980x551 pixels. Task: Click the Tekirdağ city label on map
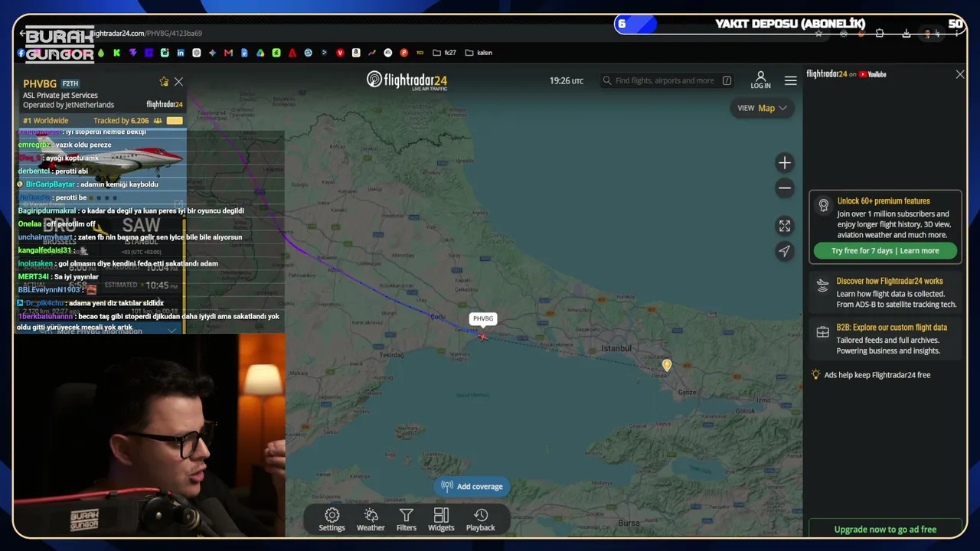[x=391, y=355]
